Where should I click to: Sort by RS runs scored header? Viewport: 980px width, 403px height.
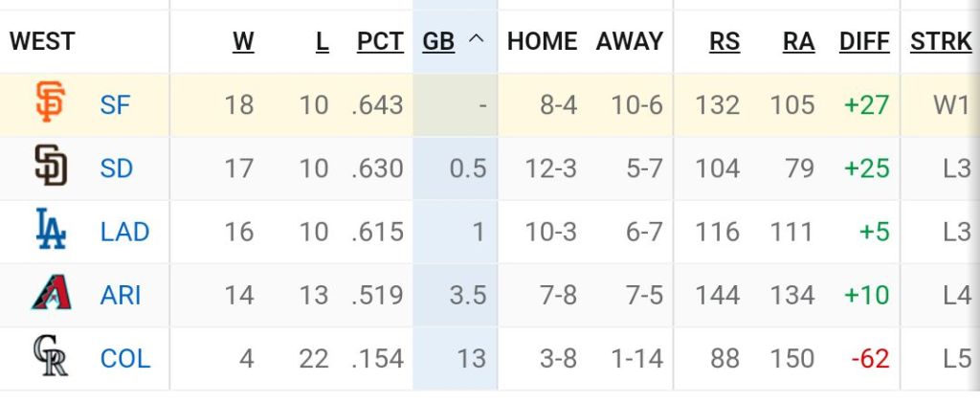724,42
